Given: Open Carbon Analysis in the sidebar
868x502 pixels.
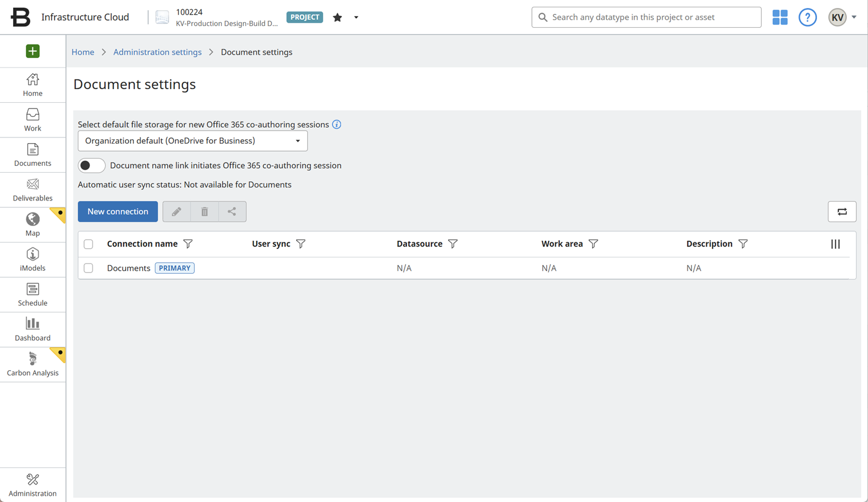Looking at the screenshot, I should click(x=33, y=365).
